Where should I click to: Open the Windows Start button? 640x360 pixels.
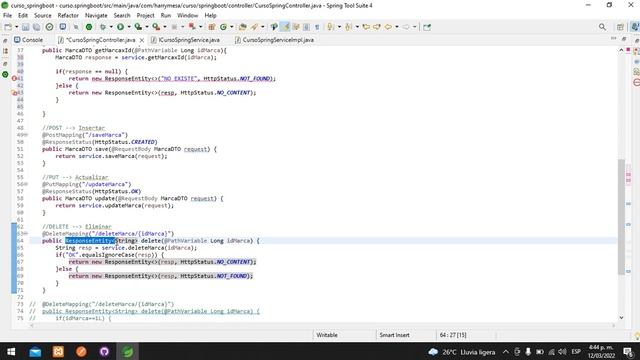pos(11,351)
